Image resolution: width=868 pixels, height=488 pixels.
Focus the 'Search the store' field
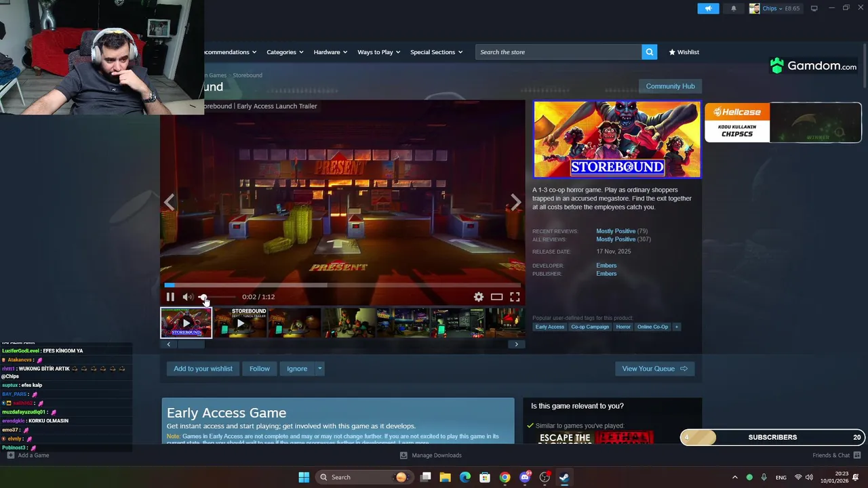559,52
